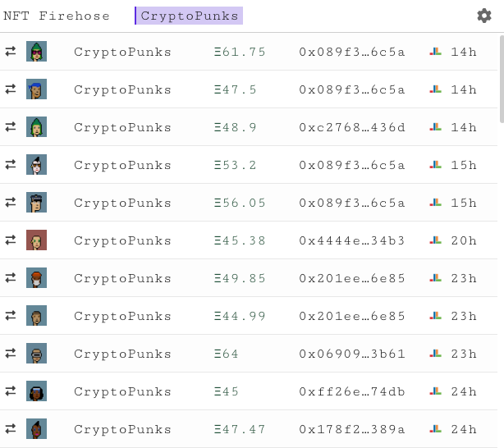The width and height of the screenshot is (504, 448).
Task: Click marketplace logo icon in Ξ48.9 row
Action: [x=436, y=127]
